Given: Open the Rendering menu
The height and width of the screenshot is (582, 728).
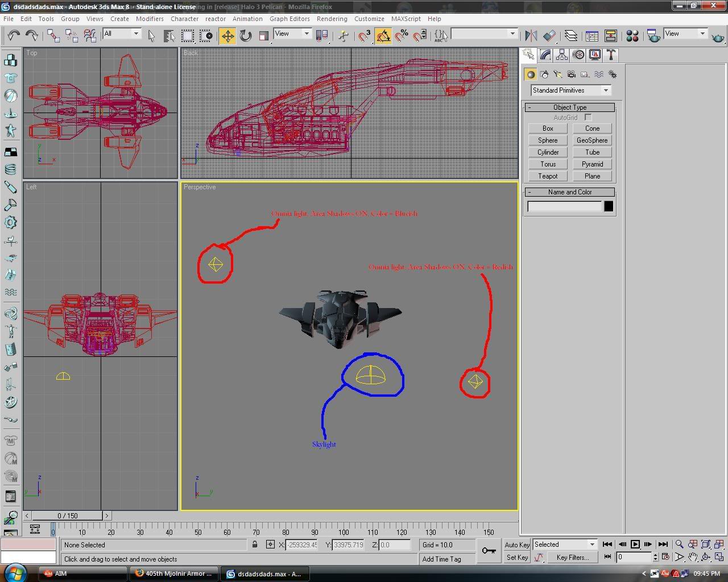Looking at the screenshot, I should pyautogui.click(x=332, y=19).
